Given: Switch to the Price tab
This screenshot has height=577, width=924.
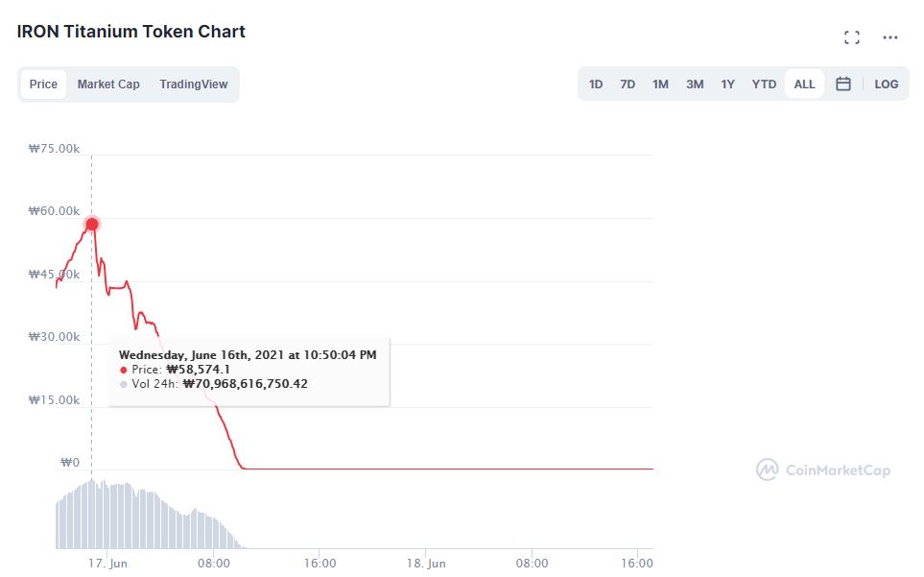Looking at the screenshot, I should (x=43, y=84).
